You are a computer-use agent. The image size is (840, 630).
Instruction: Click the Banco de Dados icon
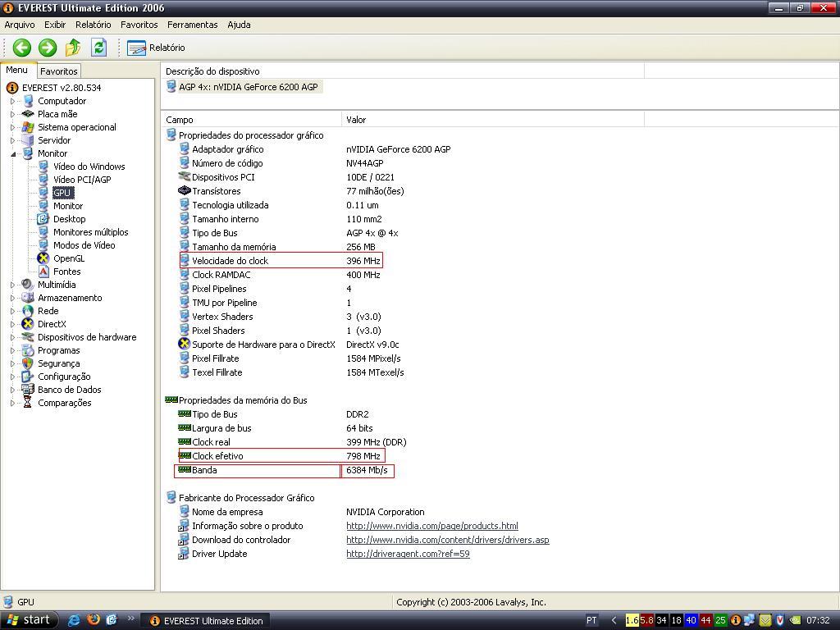click(x=27, y=390)
